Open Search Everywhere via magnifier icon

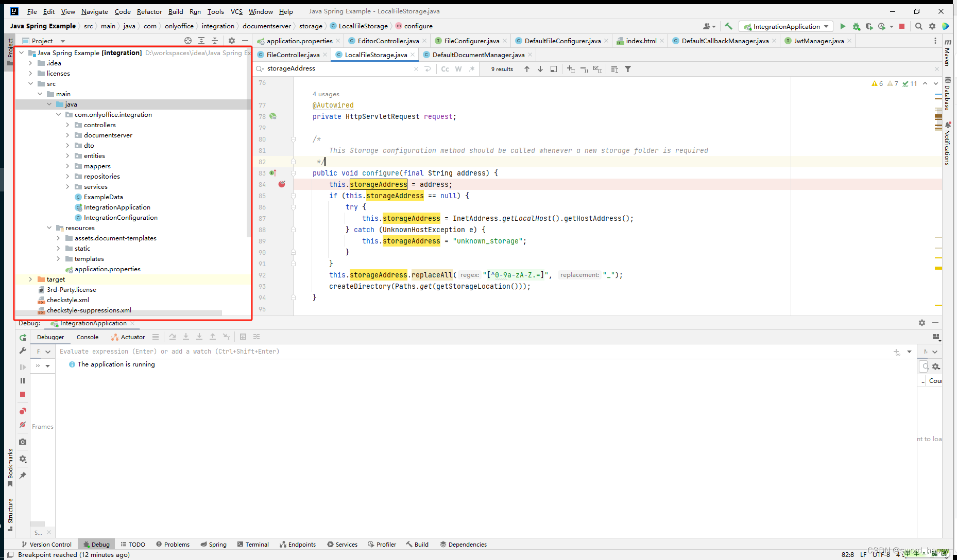tap(919, 26)
